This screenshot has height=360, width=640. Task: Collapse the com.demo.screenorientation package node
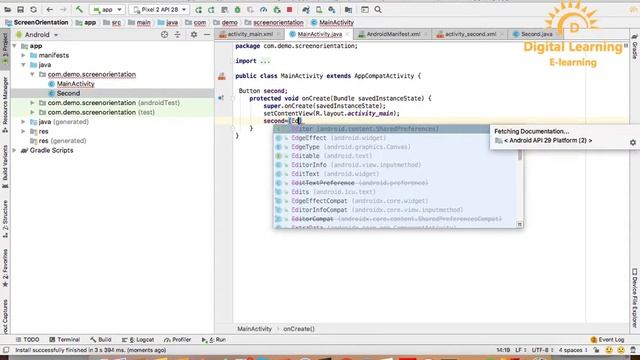32,74
